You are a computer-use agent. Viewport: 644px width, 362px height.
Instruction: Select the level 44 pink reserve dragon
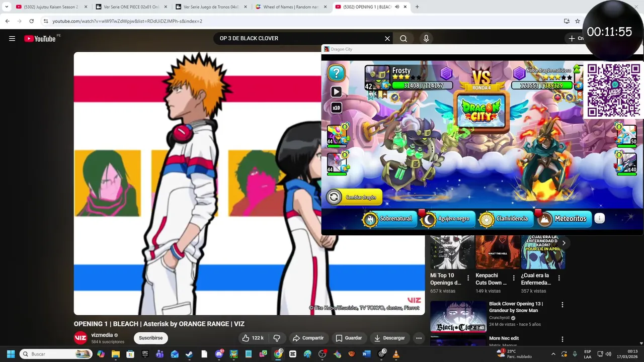(338, 163)
